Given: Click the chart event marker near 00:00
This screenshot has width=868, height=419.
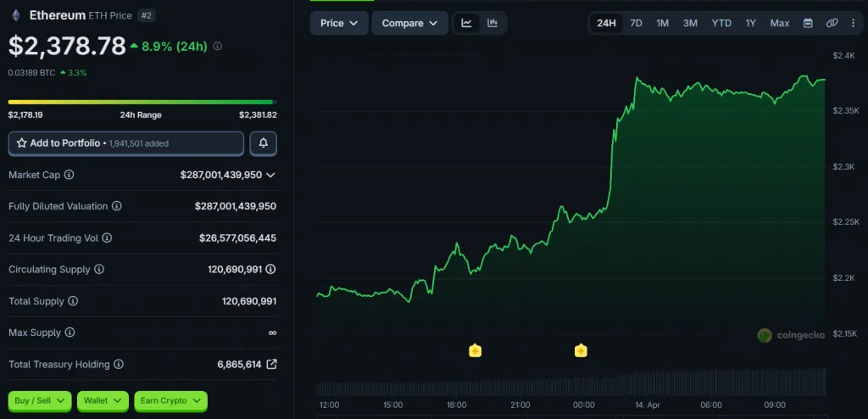Looking at the screenshot, I should (581, 350).
